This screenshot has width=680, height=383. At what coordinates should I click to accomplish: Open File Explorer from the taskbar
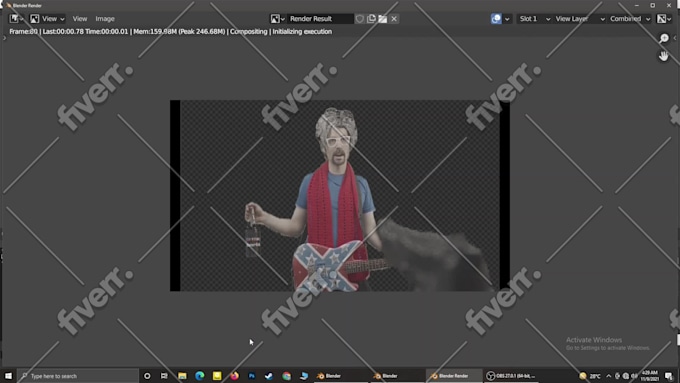(182, 376)
